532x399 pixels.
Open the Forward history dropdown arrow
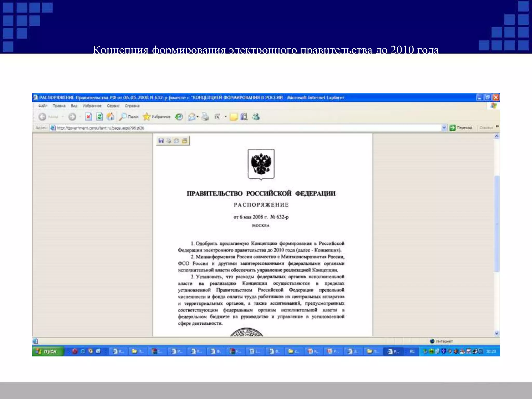click(79, 117)
